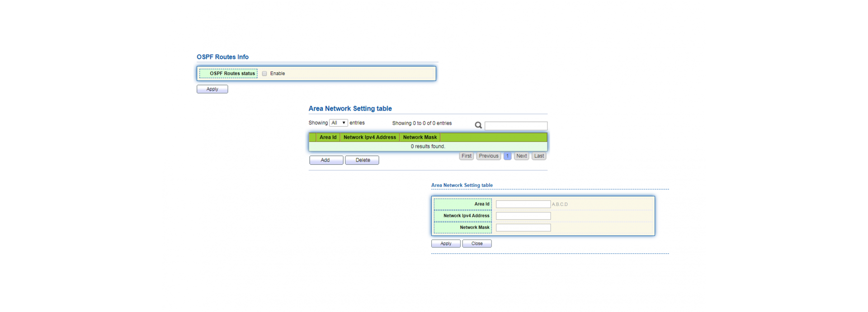Viewport: 868px width, 312px height.
Task: Click Apply under OSPF Routes Info
Action: point(212,89)
